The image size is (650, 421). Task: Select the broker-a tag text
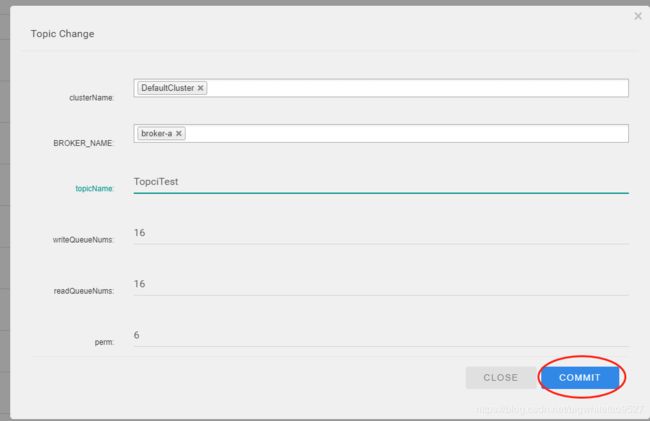pyautogui.click(x=157, y=133)
